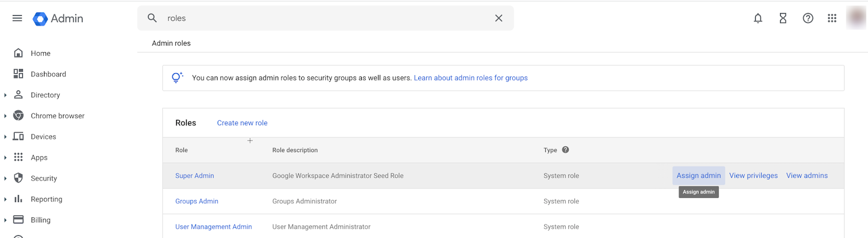
Task: Click View privileges for Super Admin
Action: tap(754, 176)
